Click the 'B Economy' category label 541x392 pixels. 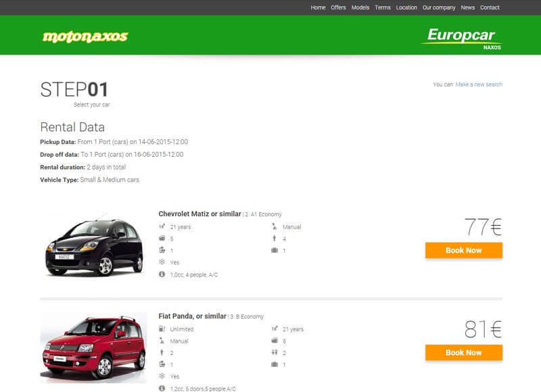point(250,317)
